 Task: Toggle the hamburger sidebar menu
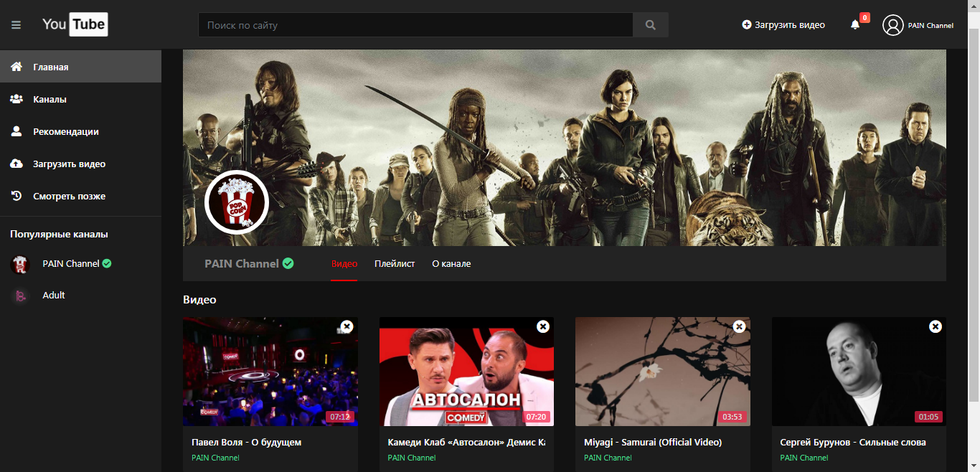coord(16,25)
